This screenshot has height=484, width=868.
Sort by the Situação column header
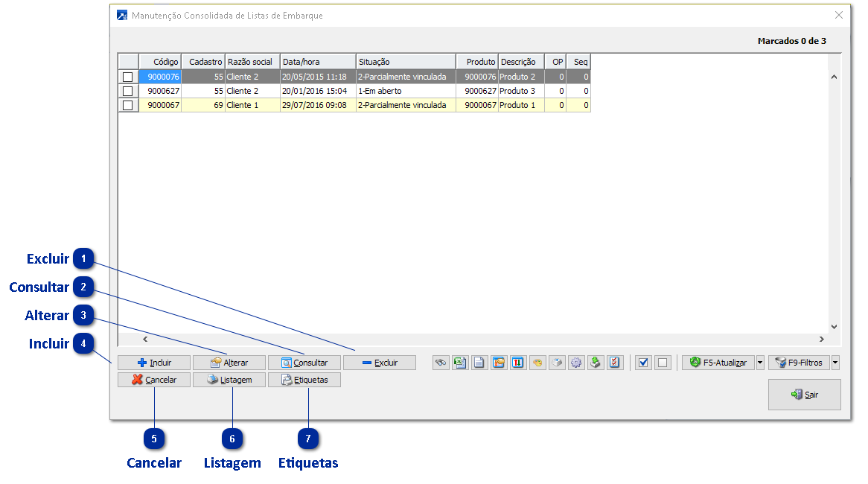pyautogui.click(x=405, y=62)
